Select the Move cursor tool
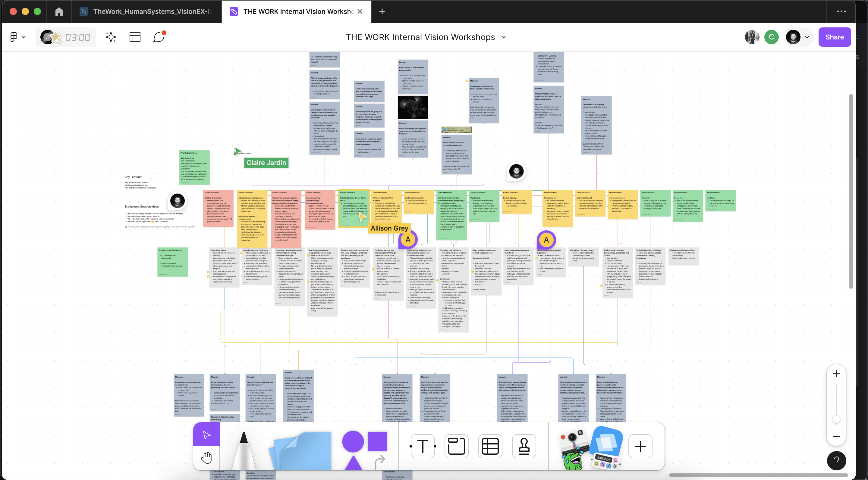This screenshot has height=480, width=868. coord(206,435)
